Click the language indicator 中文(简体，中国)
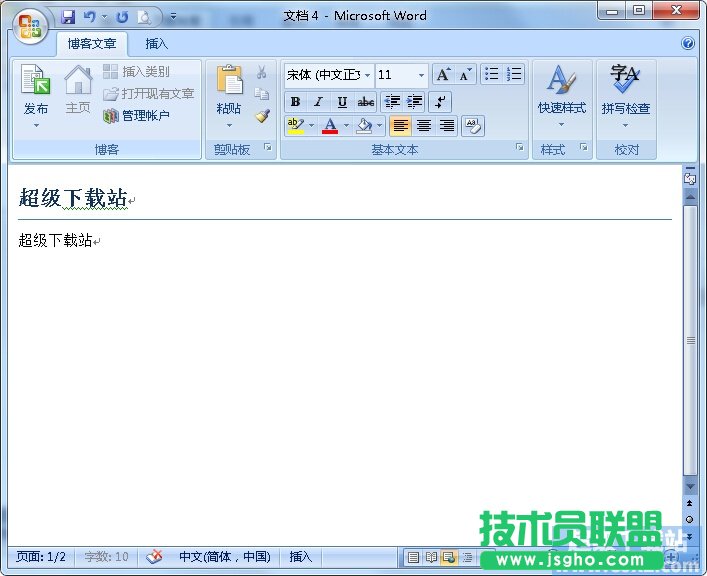 pos(224,557)
